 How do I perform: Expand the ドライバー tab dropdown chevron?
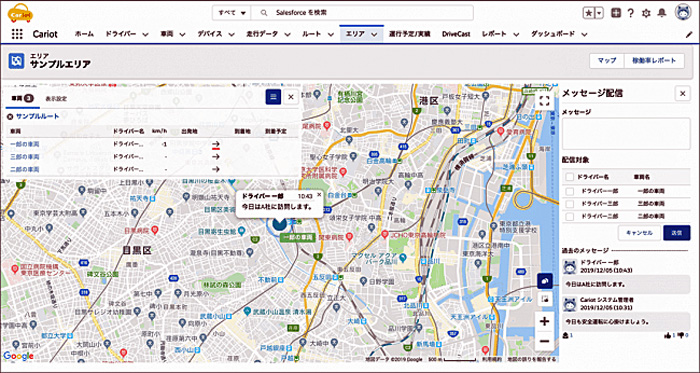pos(145,34)
